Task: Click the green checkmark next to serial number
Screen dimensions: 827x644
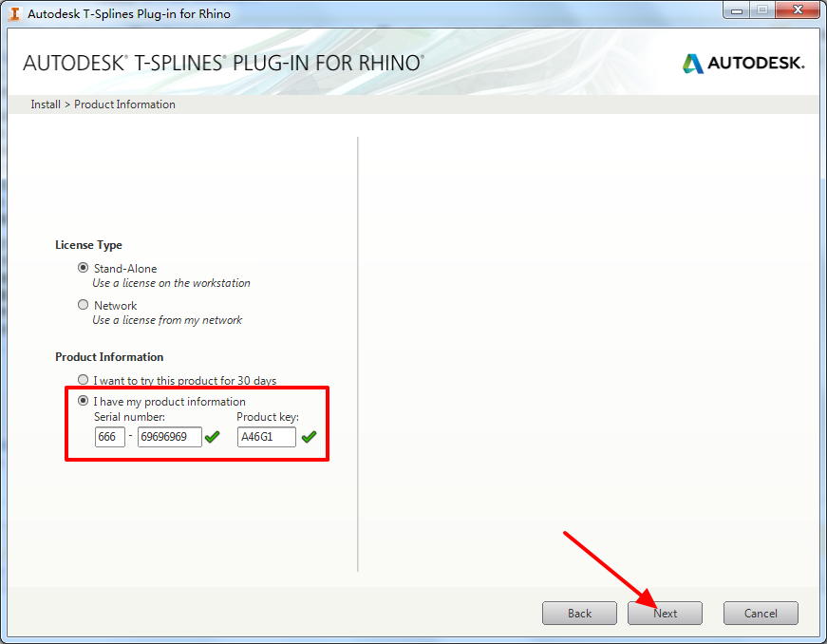Action: click(212, 437)
